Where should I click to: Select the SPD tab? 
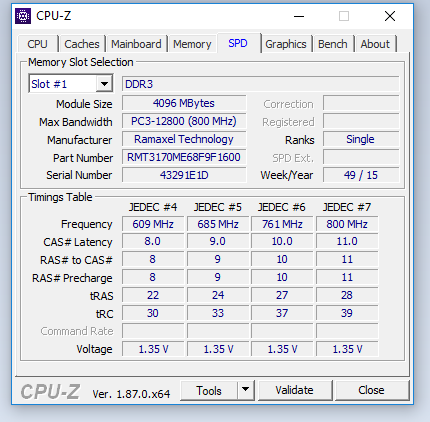[x=238, y=43]
